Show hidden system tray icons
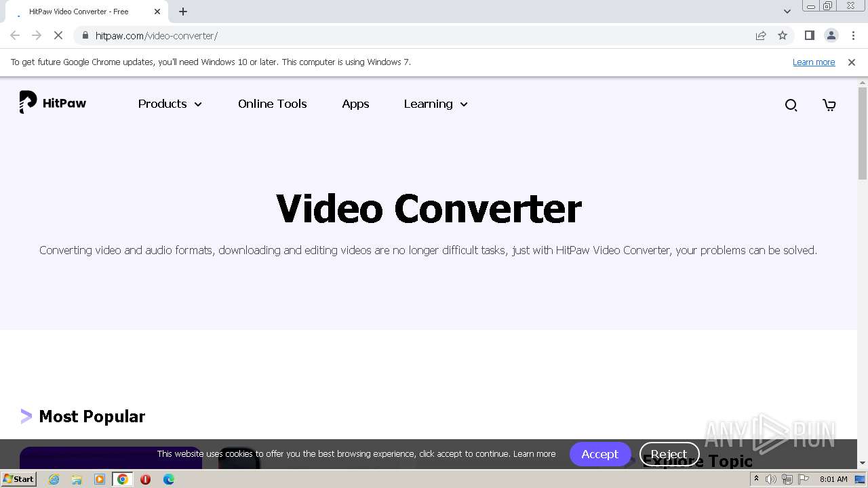 756,479
